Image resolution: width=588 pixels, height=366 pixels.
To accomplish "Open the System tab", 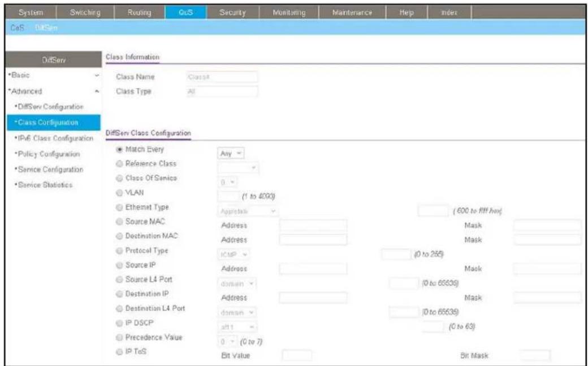I will 31,12.
